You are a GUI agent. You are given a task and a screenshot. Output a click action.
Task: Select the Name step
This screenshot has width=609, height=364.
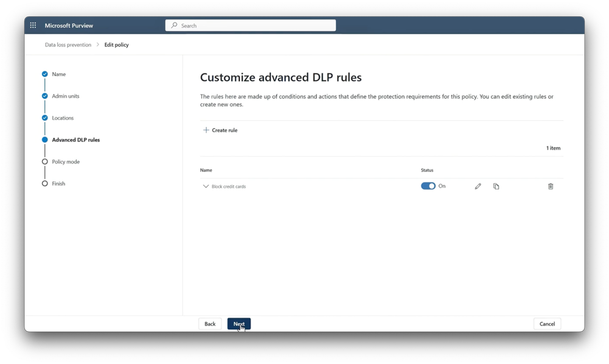[59, 74]
